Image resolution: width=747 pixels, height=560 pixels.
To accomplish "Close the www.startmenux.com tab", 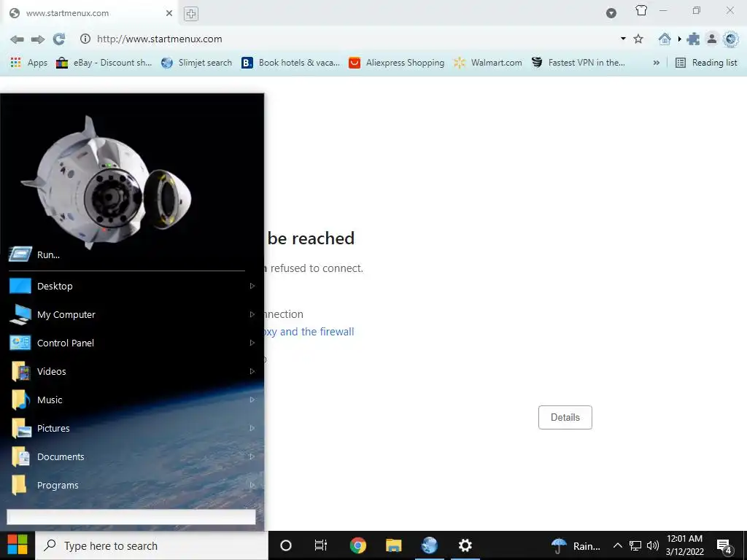I will pos(169,13).
